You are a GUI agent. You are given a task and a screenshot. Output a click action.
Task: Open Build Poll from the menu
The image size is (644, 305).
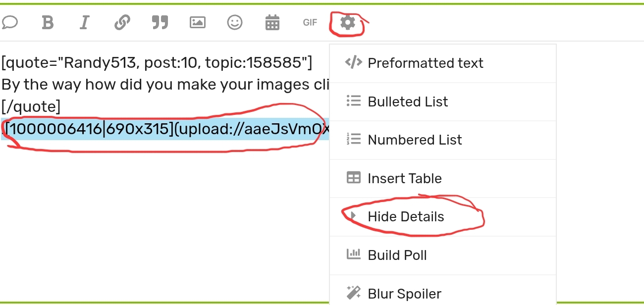[397, 255]
